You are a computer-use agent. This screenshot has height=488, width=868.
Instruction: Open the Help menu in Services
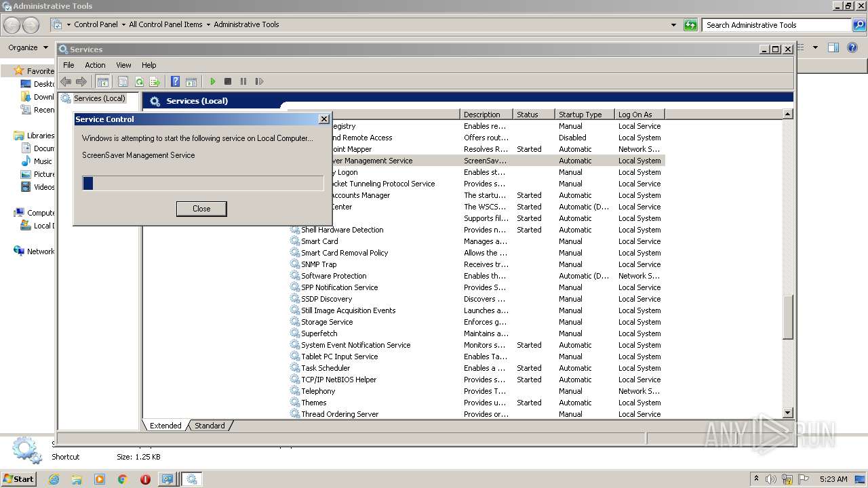(x=149, y=65)
